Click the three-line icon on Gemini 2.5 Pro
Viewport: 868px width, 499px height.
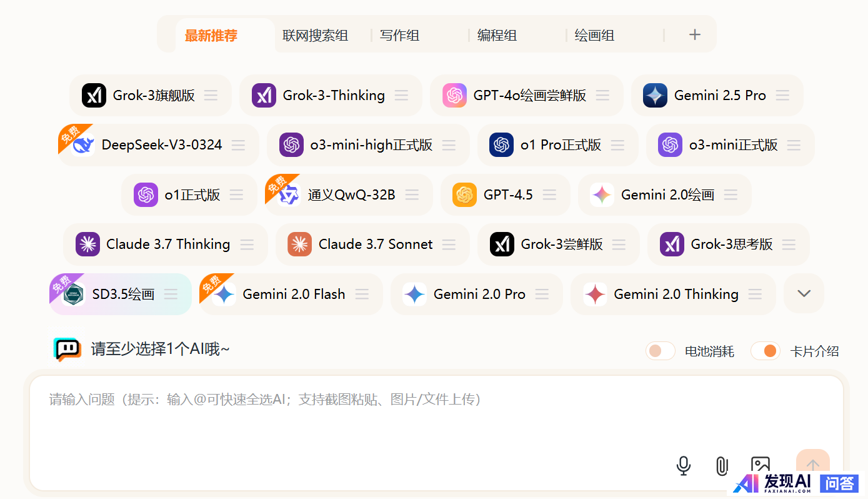(782, 95)
